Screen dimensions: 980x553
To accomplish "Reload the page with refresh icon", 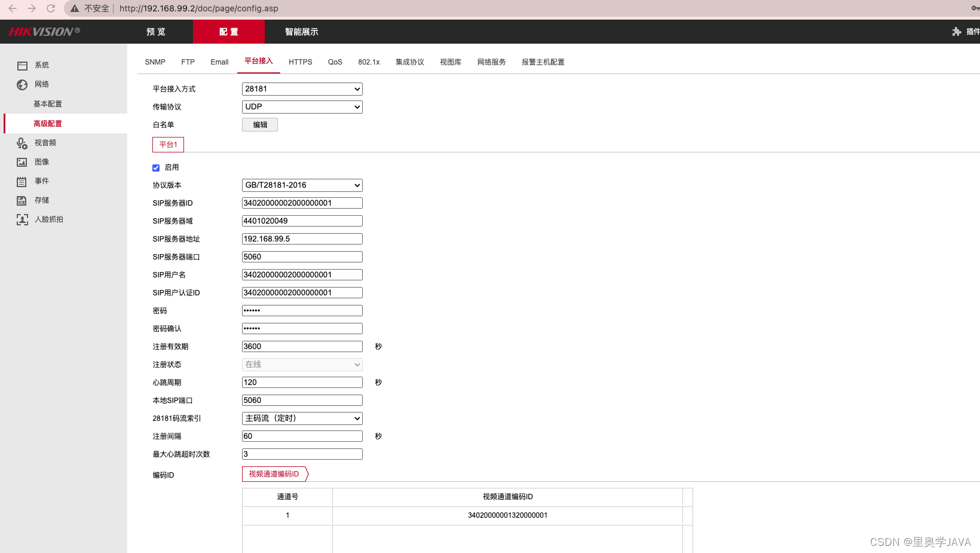I will pyautogui.click(x=51, y=8).
